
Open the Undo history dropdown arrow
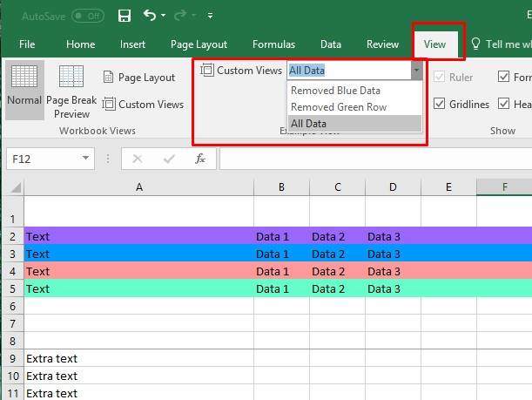pos(165,16)
